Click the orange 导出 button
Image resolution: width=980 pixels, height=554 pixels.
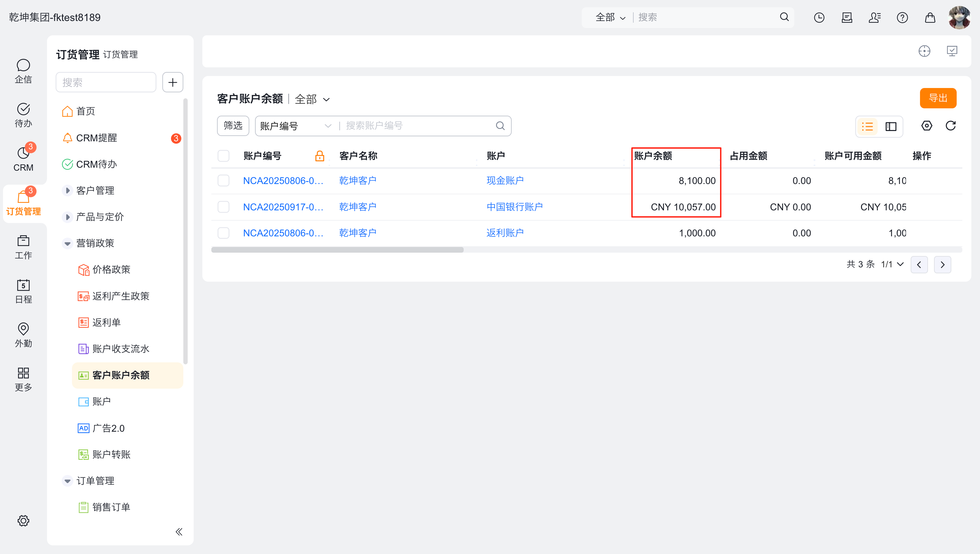coord(937,98)
